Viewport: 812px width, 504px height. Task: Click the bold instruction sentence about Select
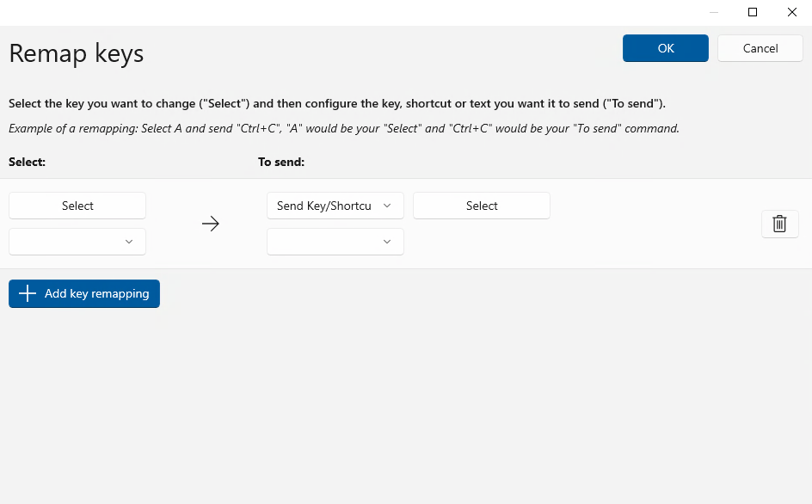coord(337,103)
